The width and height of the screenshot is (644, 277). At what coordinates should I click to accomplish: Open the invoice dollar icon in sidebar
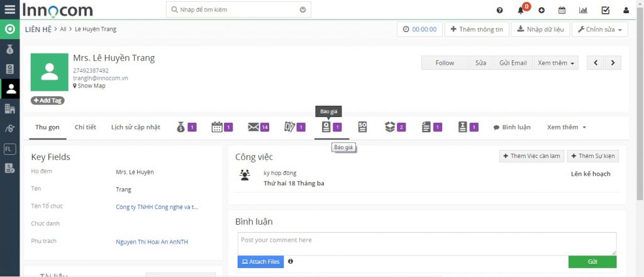9,167
